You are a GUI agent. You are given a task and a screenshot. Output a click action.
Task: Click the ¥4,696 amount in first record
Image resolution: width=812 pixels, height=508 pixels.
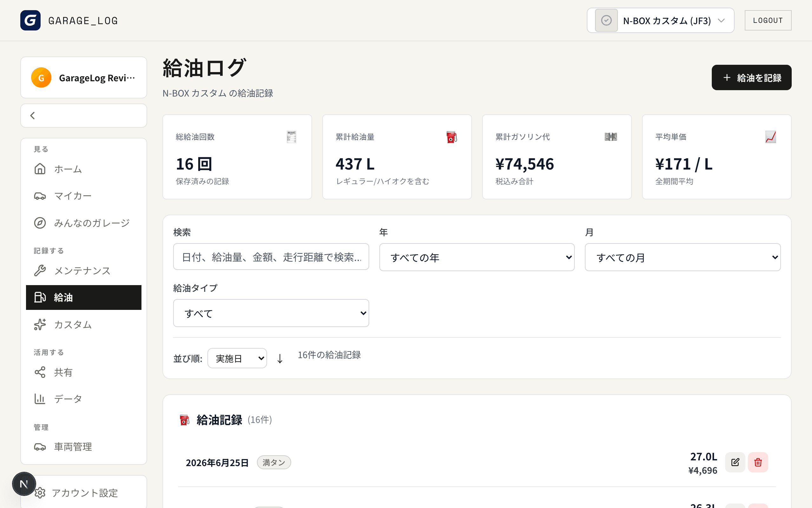(x=703, y=470)
